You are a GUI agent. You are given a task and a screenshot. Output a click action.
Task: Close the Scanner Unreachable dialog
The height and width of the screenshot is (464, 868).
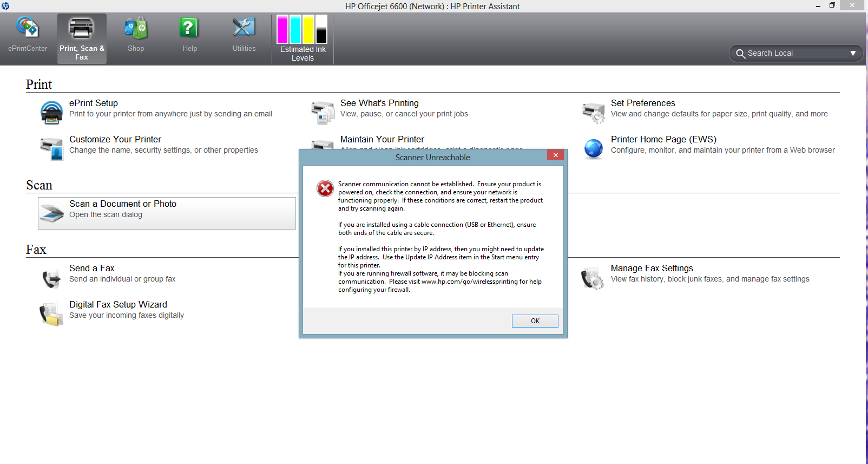[555, 155]
